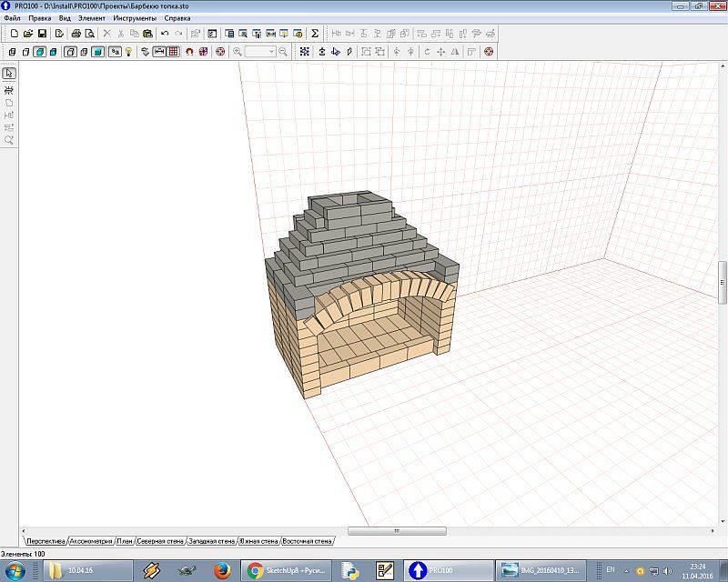Open the Print preview tool
The image size is (728, 582).
pos(90,34)
